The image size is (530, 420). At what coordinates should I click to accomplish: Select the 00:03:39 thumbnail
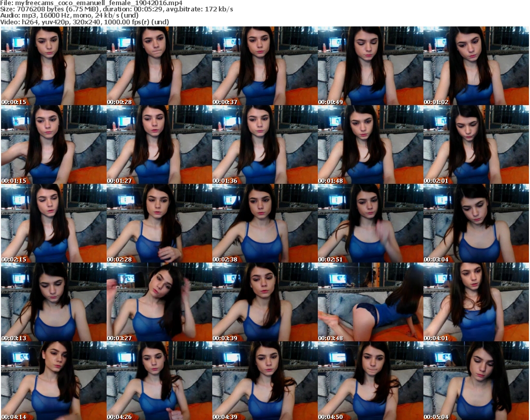click(265, 302)
